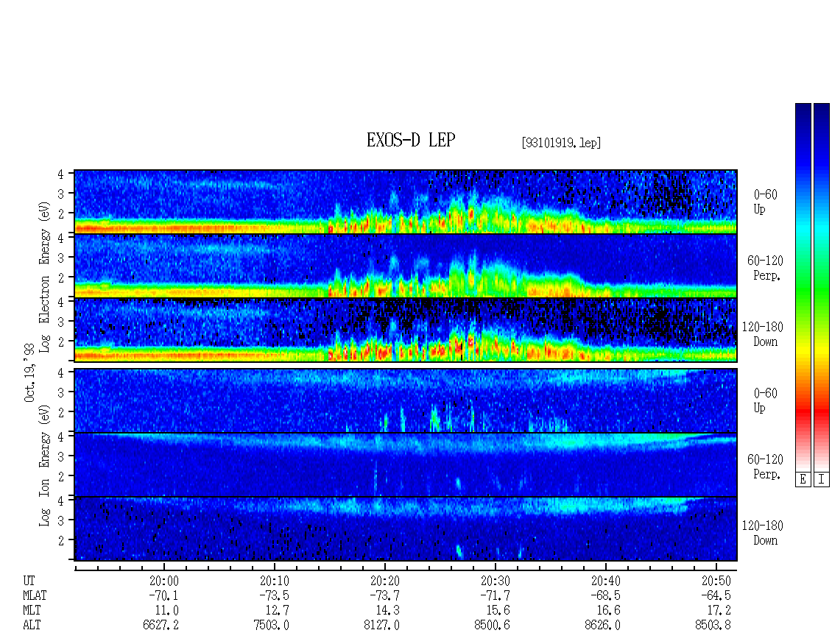Click the ALT value 6627.2
Screen dimensions: 832x644
click(161, 626)
